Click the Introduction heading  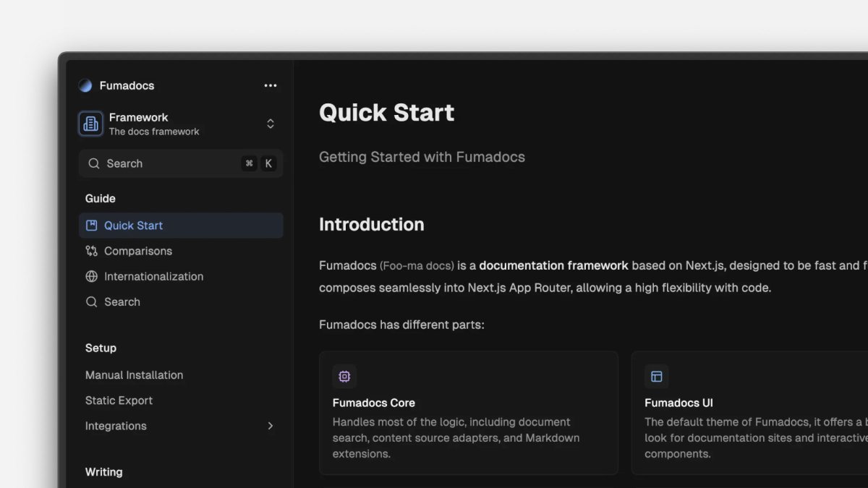click(372, 224)
